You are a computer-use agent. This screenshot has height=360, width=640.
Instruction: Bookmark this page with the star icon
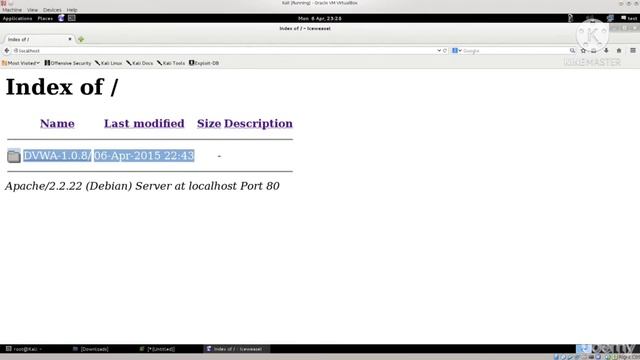[x=583, y=51]
